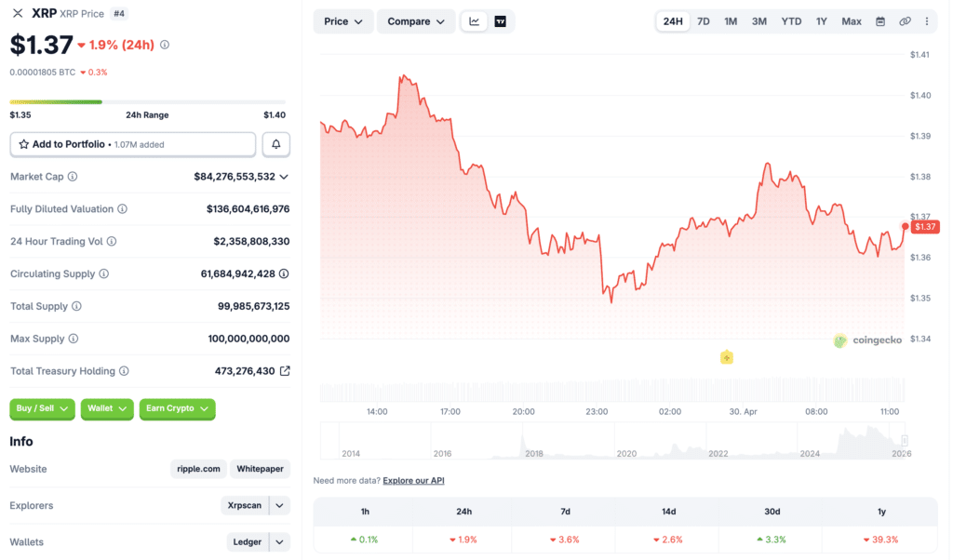Open the calendar date range icon

880,21
